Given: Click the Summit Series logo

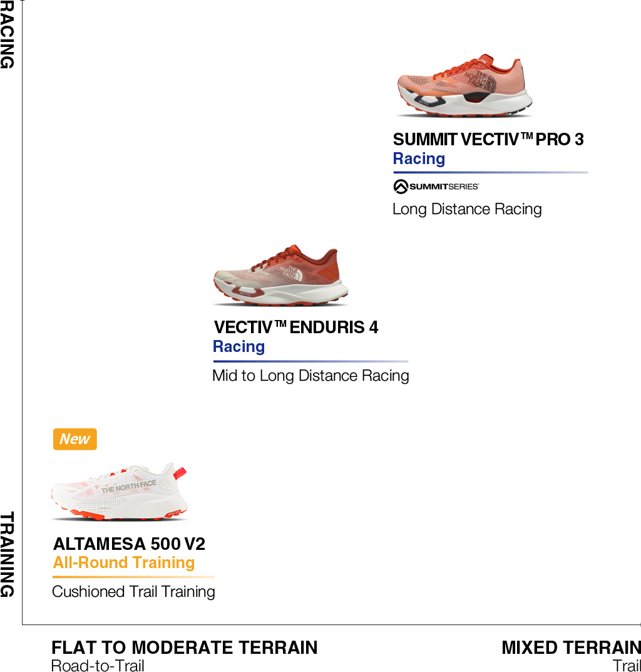Looking at the screenshot, I should tap(436, 187).
